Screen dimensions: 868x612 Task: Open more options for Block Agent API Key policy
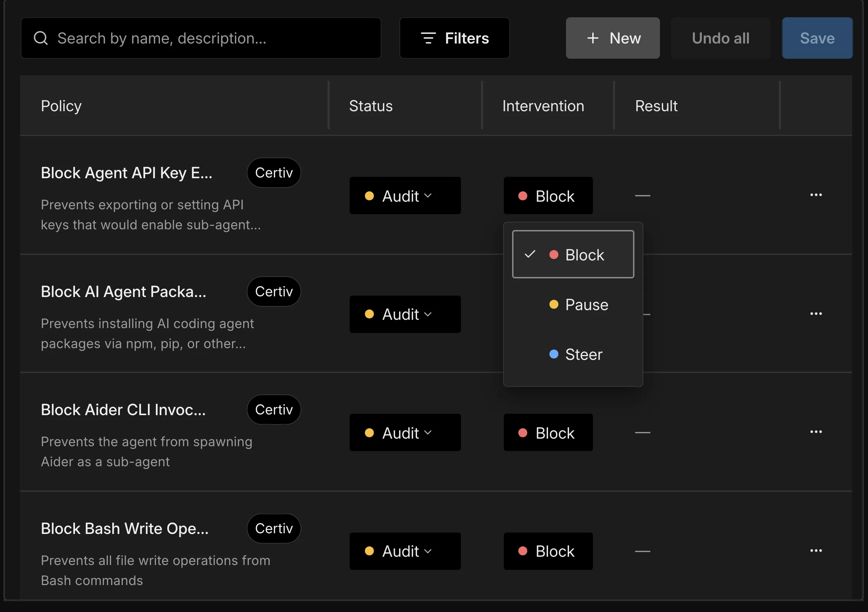[816, 195]
